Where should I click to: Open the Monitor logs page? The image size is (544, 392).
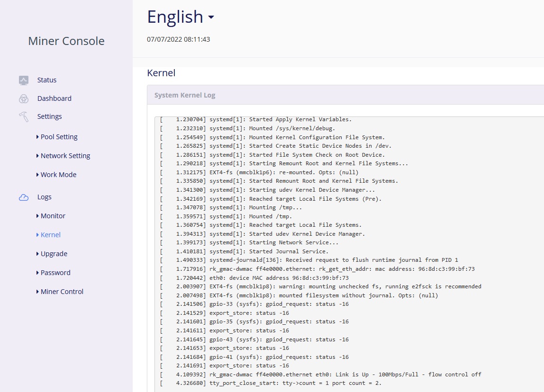pyautogui.click(x=53, y=216)
